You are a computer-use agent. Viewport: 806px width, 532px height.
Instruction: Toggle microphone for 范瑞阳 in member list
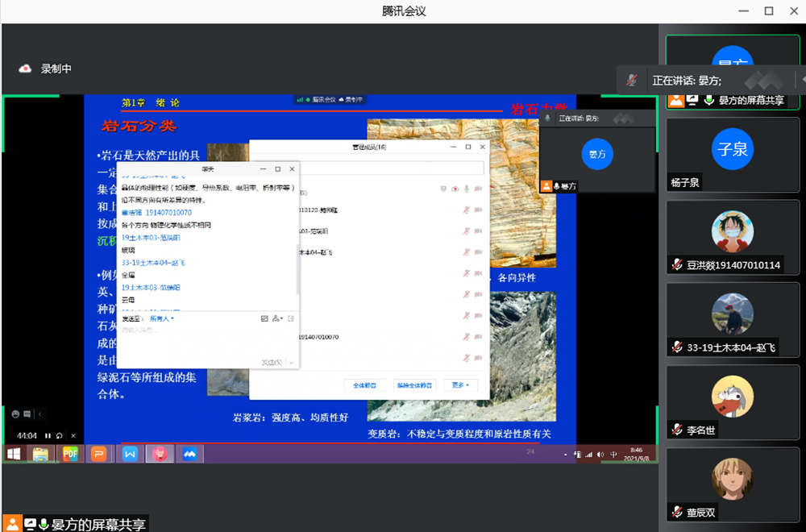click(x=466, y=231)
